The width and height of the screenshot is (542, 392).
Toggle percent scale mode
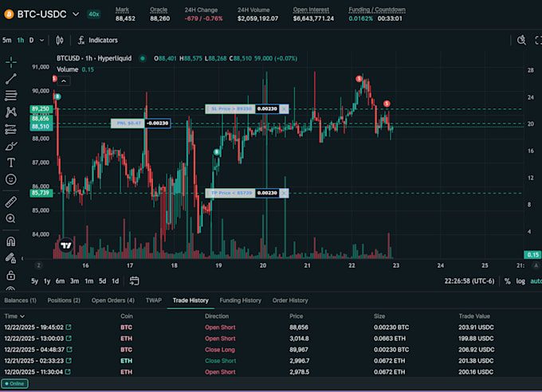click(x=507, y=281)
